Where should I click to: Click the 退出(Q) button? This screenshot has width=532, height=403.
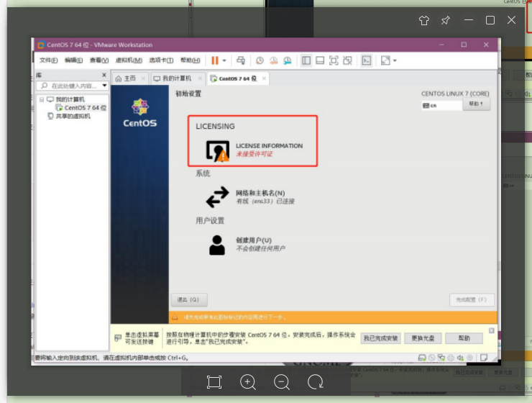189,300
